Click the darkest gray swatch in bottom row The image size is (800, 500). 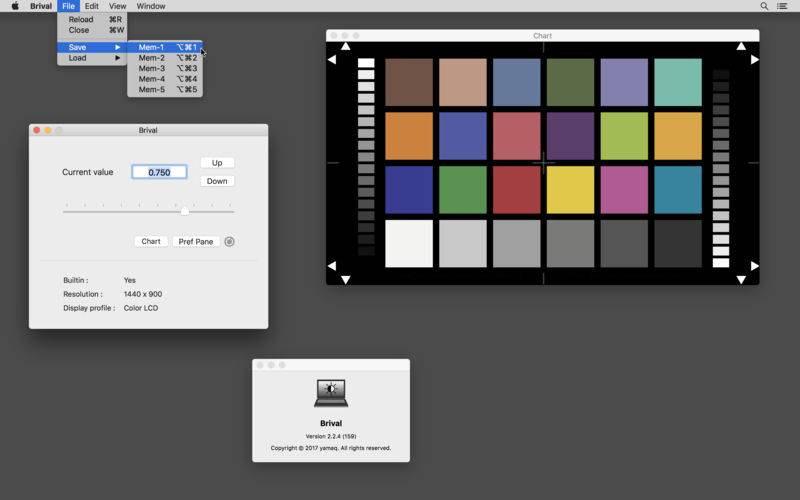coord(678,243)
